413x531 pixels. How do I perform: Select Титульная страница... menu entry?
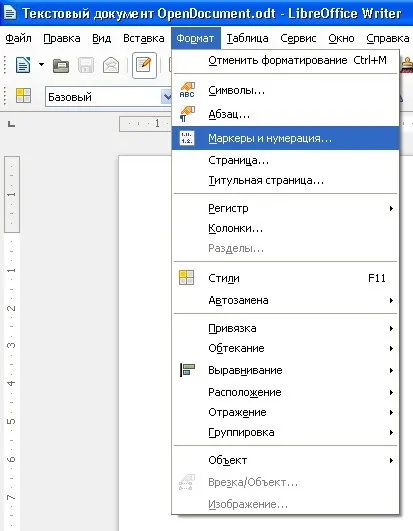286,180
